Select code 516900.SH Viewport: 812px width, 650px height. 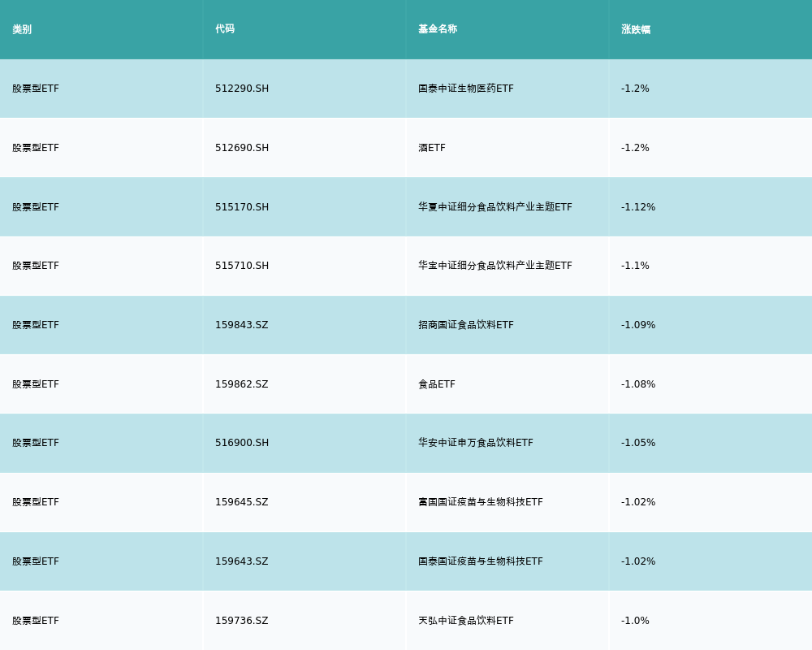coord(242,443)
